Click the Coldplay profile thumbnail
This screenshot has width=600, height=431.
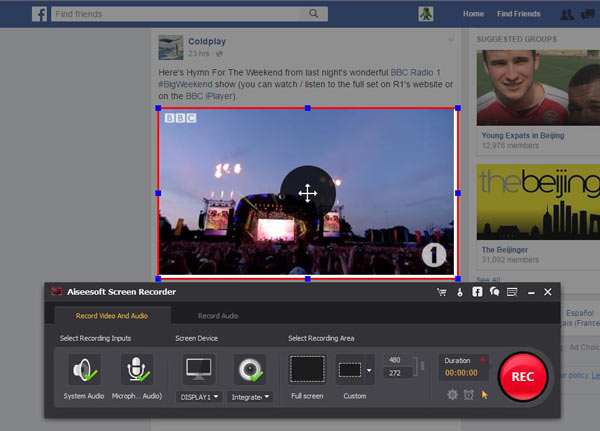coord(171,47)
